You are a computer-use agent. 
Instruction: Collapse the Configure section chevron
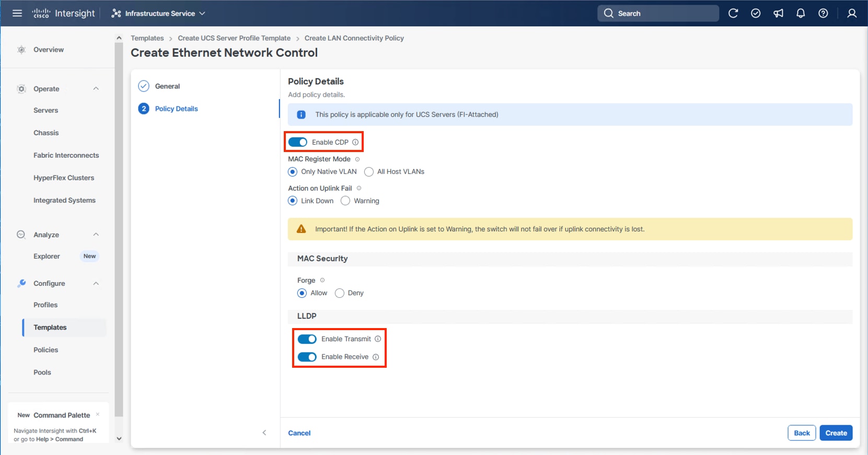96,283
